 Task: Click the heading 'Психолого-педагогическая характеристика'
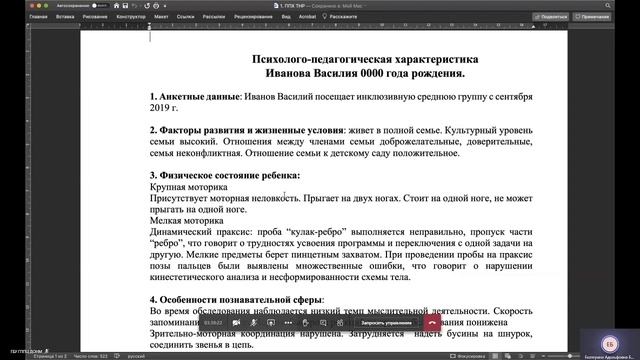click(x=365, y=59)
